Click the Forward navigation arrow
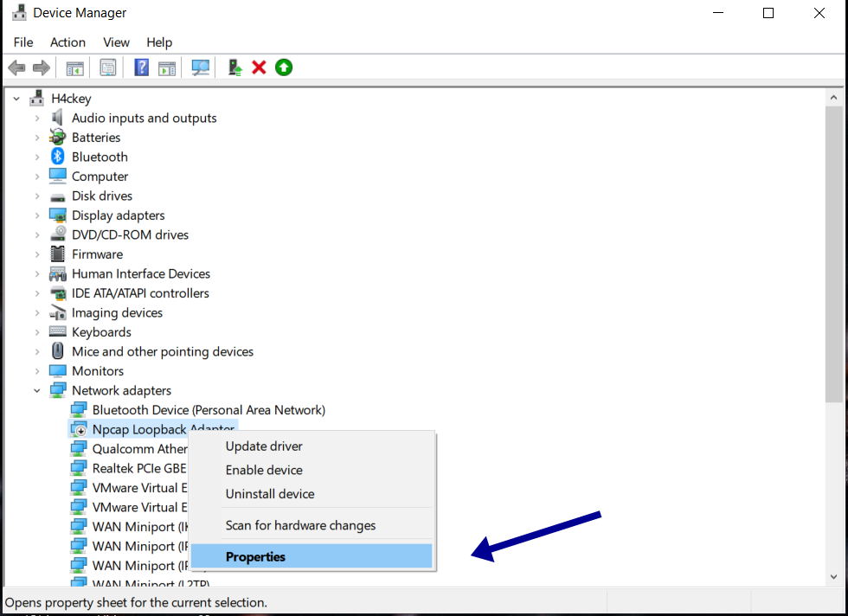848x616 pixels. click(x=42, y=67)
